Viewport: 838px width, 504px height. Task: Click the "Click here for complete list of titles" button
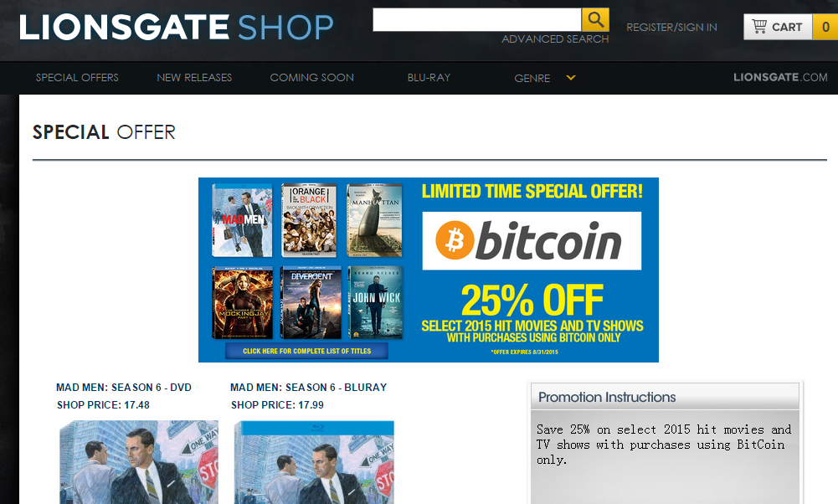point(306,351)
